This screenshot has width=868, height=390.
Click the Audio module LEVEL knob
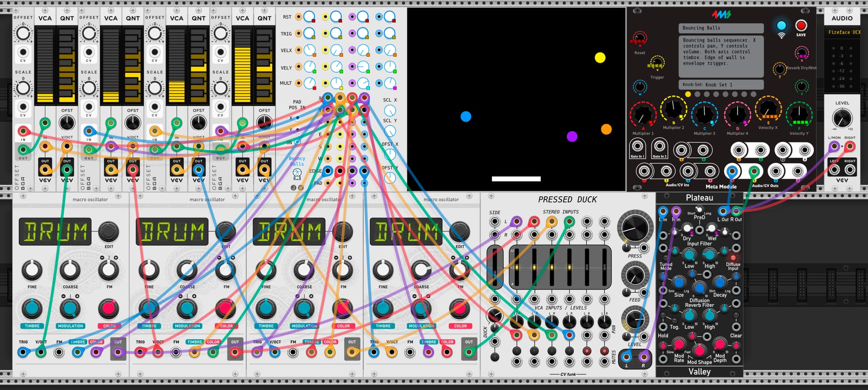tap(842, 119)
